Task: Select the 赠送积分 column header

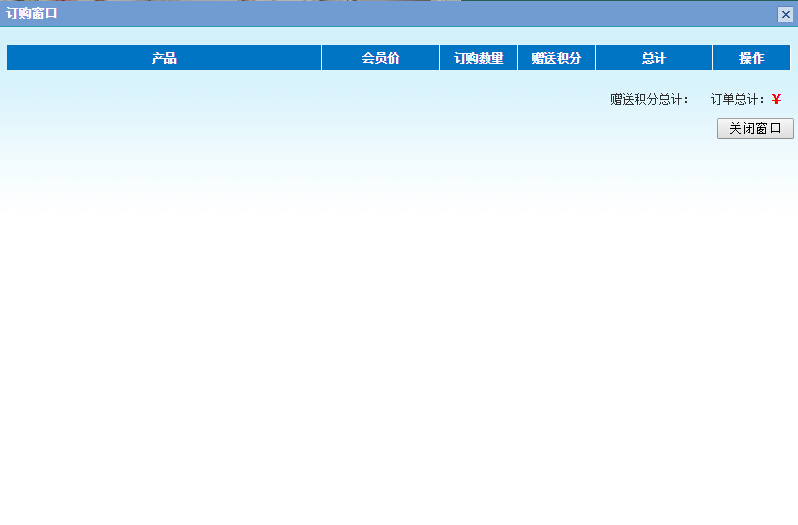Action: [556, 58]
